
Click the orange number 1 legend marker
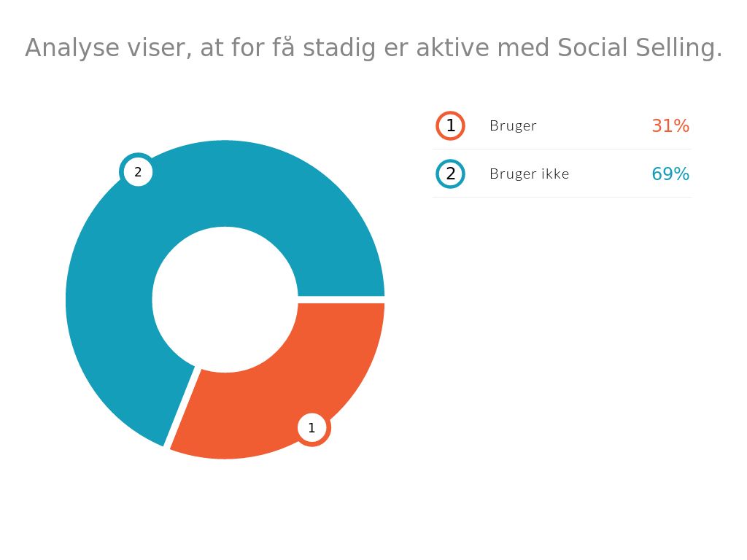pyautogui.click(x=450, y=125)
